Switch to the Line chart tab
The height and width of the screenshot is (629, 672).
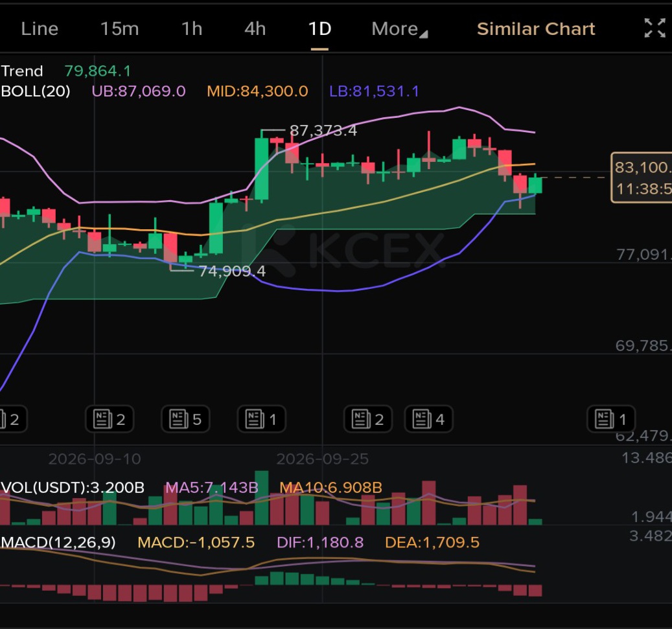40,29
